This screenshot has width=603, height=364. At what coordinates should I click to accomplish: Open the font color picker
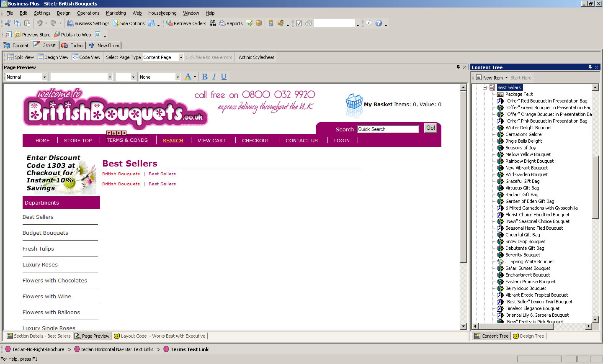pyautogui.click(x=195, y=77)
